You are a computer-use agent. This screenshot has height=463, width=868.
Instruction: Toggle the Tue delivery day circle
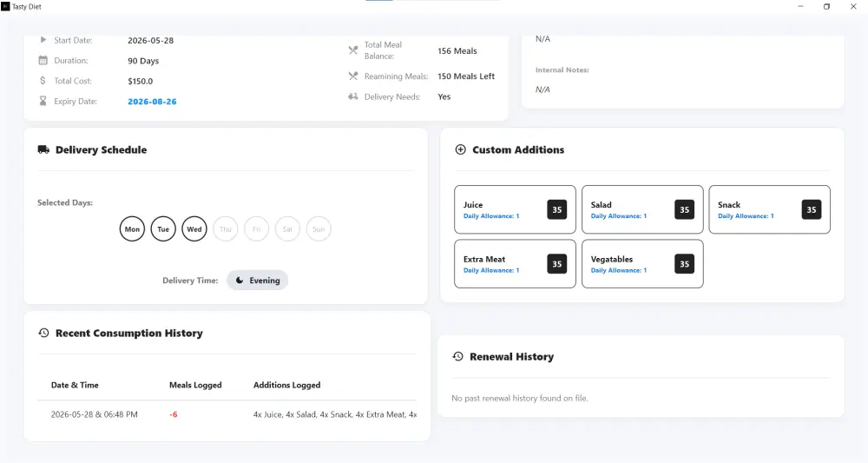[163, 228]
